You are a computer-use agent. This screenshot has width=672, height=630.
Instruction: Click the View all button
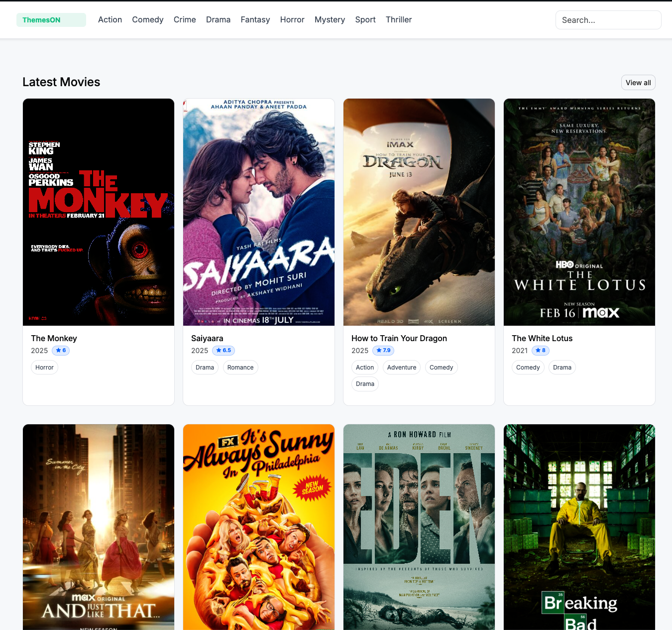[x=638, y=83]
